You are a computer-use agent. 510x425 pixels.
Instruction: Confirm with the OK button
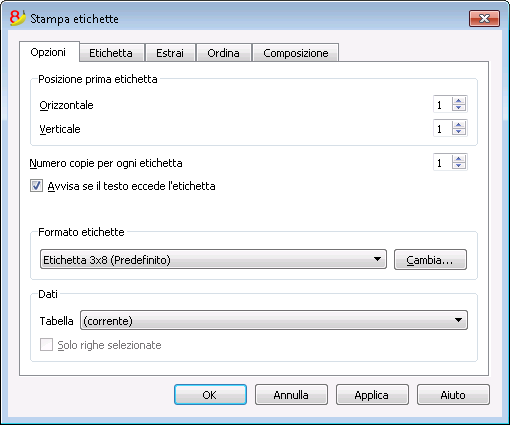click(x=210, y=395)
